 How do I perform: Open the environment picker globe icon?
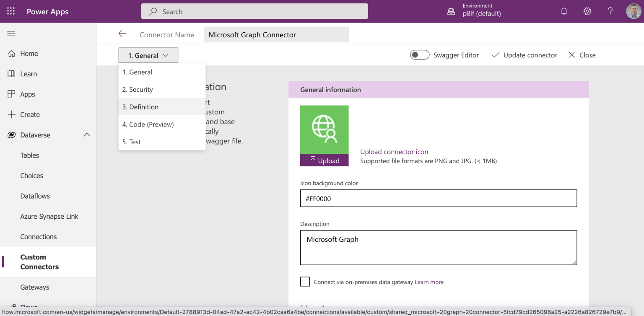(x=451, y=11)
